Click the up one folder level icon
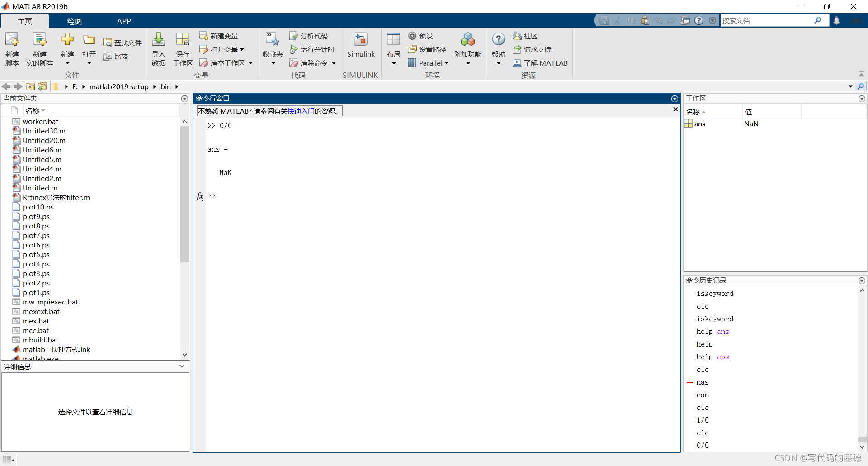This screenshot has height=466, width=868. 30,86
